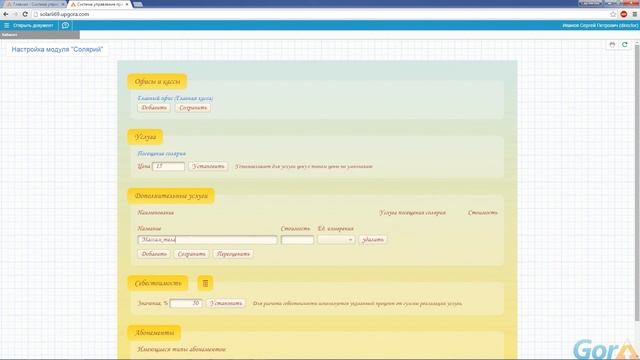Open the Ед. измерения dropdown
The image size is (640, 360).
336,240
